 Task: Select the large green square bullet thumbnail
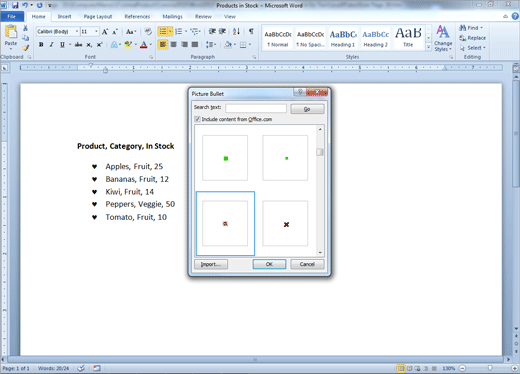point(225,158)
